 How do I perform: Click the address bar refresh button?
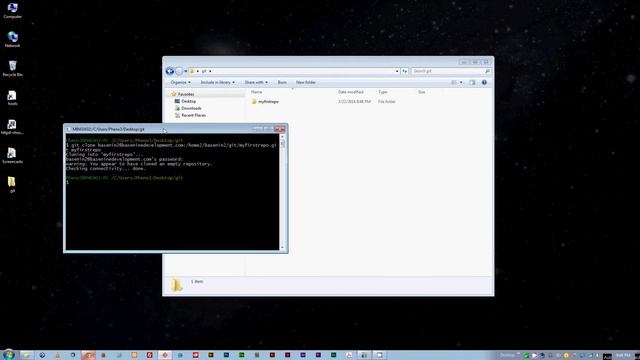point(404,71)
